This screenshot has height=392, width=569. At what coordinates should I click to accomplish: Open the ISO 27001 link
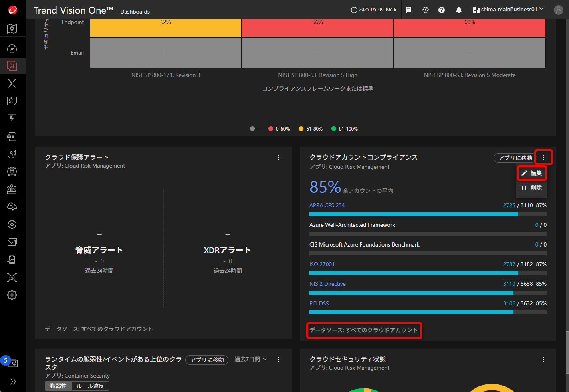322,264
